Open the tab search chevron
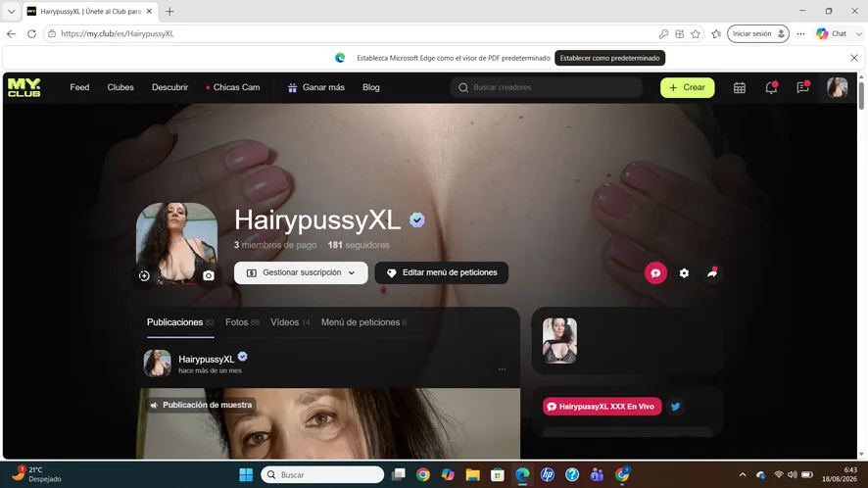The height and width of the screenshot is (488, 868). tap(11, 11)
